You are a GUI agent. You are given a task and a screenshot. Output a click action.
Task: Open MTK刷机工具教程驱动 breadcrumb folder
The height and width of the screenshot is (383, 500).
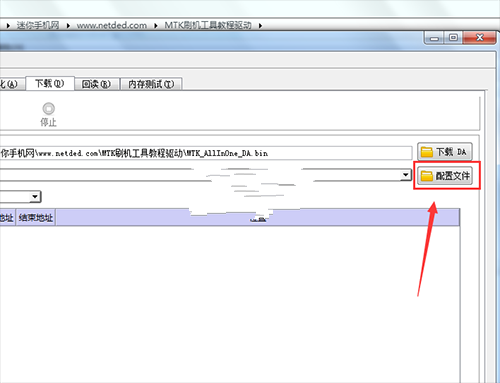pyautogui.click(x=208, y=25)
